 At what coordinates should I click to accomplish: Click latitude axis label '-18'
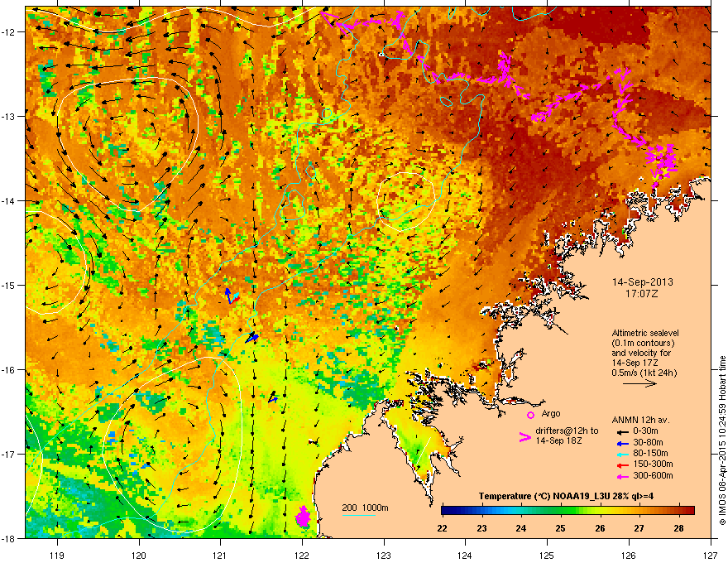click(x=8, y=538)
